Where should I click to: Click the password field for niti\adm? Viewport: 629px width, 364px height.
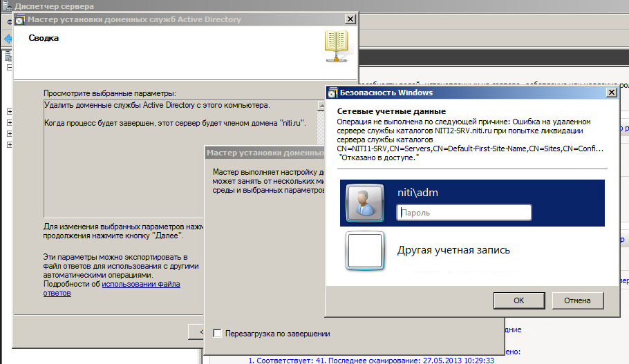tap(464, 213)
